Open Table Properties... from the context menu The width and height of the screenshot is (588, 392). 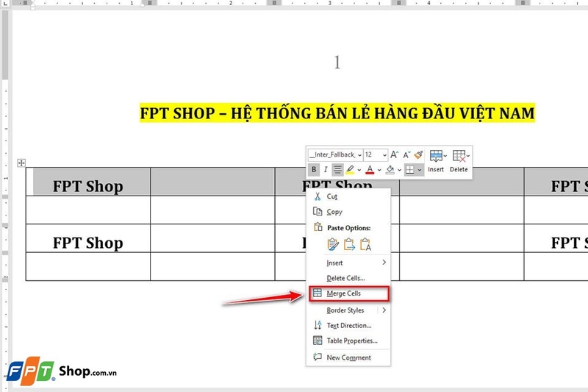[x=348, y=341]
